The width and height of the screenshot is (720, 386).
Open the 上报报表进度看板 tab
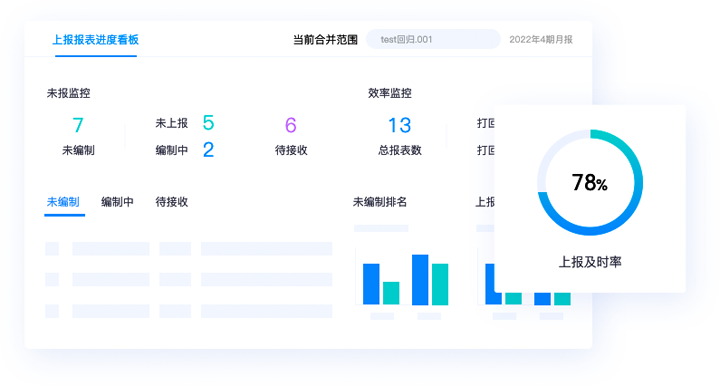96,40
